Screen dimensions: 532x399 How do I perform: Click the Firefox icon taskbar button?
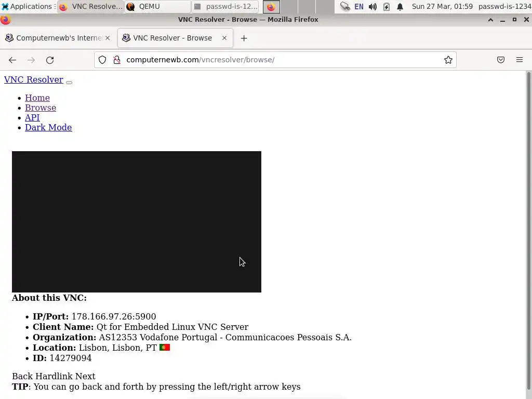click(x=271, y=7)
